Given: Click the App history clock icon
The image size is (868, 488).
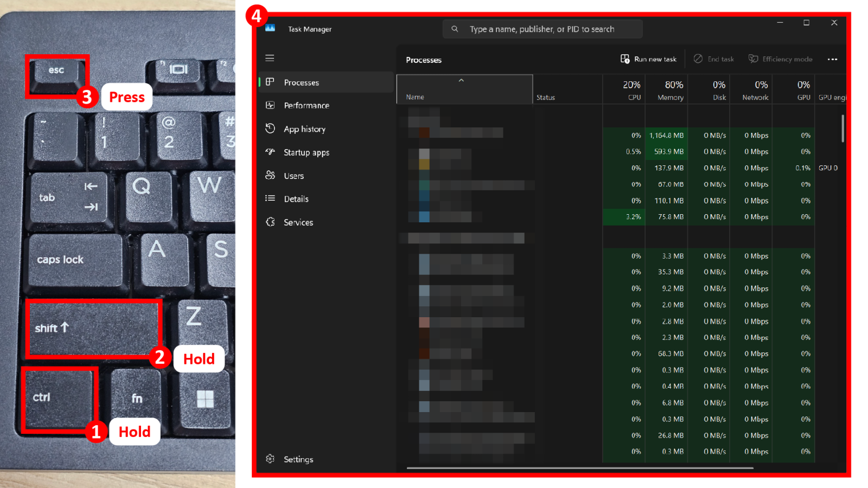Looking at the screenshot, I should (270, 129).
